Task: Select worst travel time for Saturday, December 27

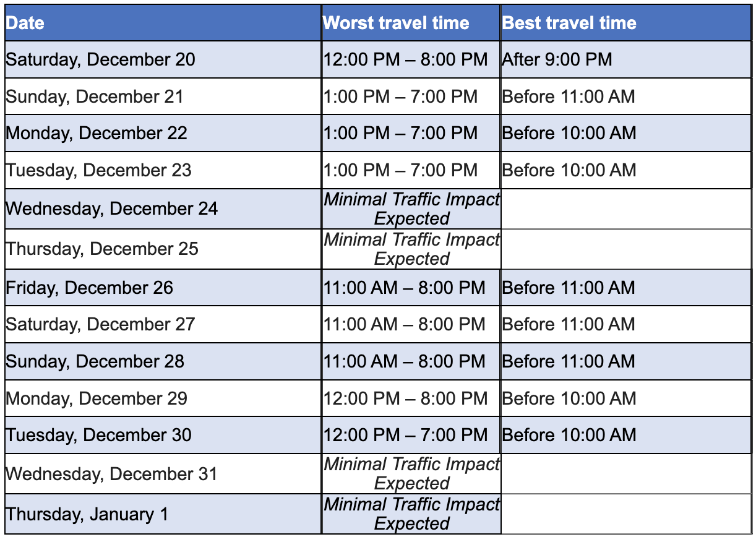Action: [x=404, y=324]
